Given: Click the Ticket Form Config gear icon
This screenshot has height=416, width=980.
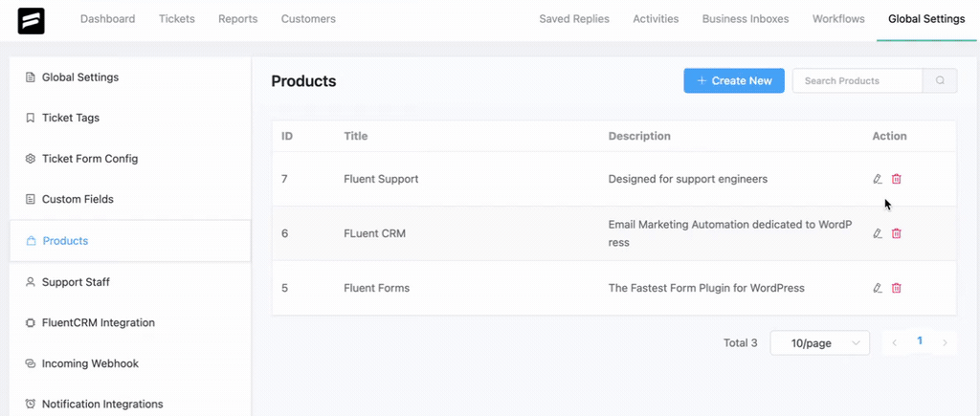Looking at the screenshot, I should 30,159.
